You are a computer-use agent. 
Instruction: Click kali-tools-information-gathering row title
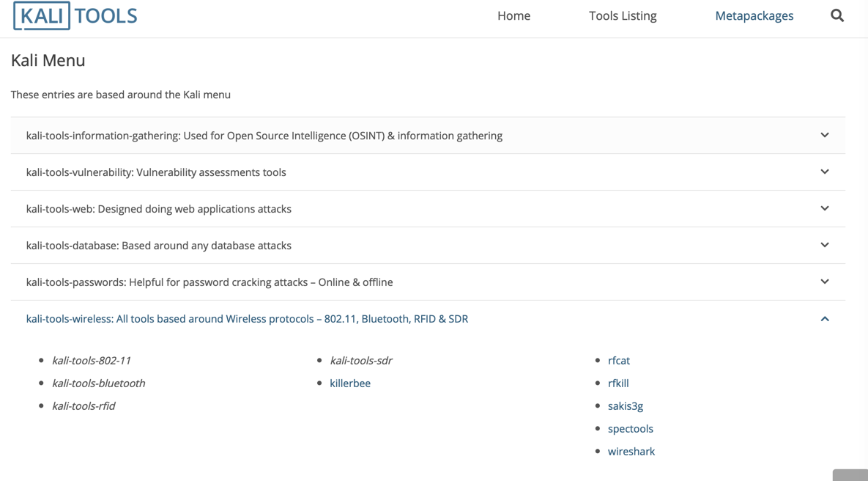(x=264, y=136)
